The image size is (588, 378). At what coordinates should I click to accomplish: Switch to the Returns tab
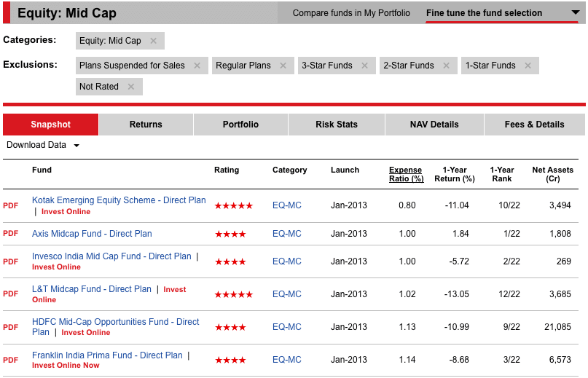pyautogui.click(x=146, y=125)
